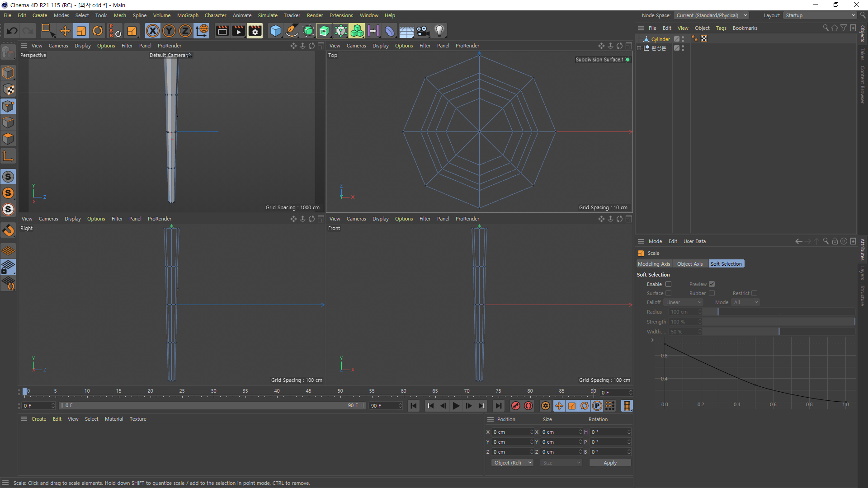This screenshot has height=488, width=868.
Task: Open the Layout Startup dropdown
Action: click(x=820, y=15)
